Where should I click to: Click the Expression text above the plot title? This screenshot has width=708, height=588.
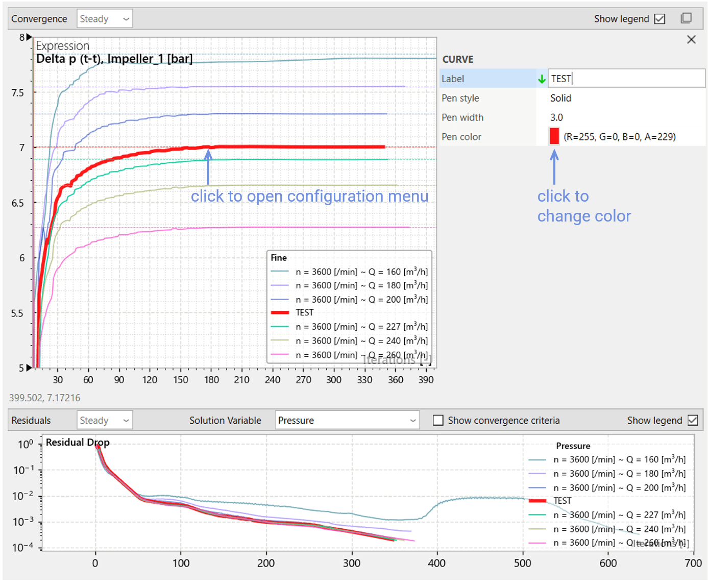coord(63,45)
